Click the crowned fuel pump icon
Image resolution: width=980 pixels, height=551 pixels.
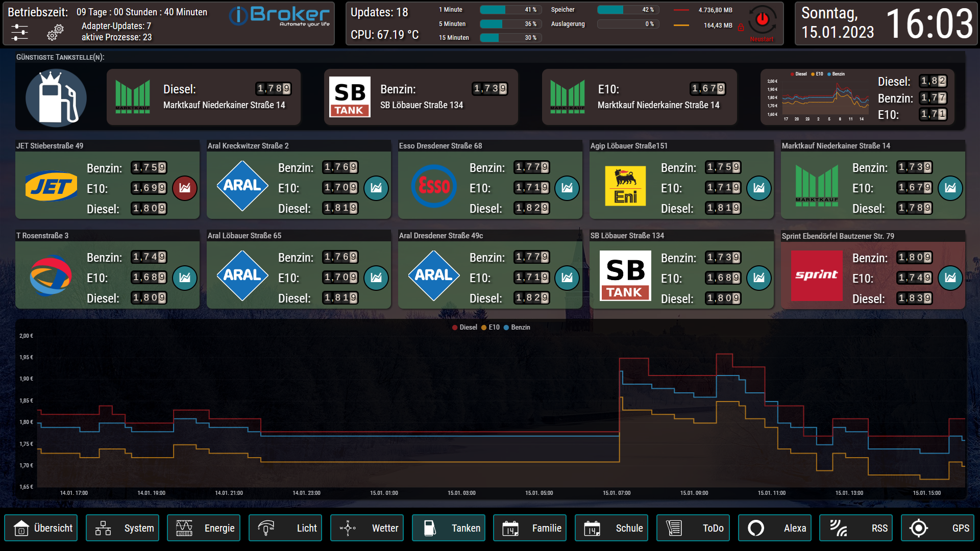click(56, 98)
